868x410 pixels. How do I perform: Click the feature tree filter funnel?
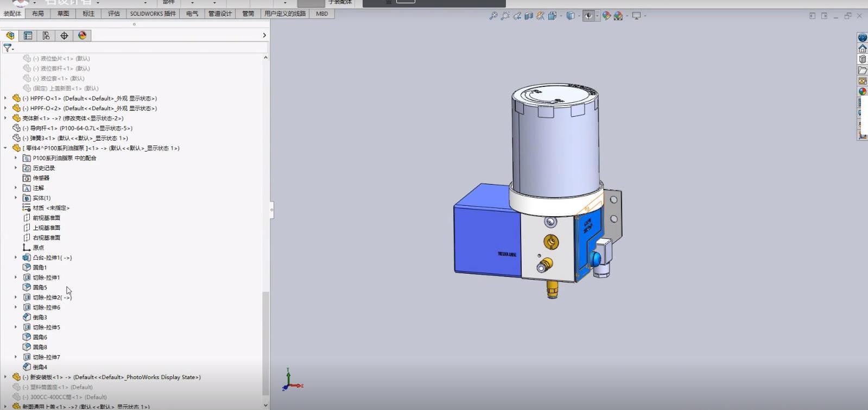[x=8, y=48]
